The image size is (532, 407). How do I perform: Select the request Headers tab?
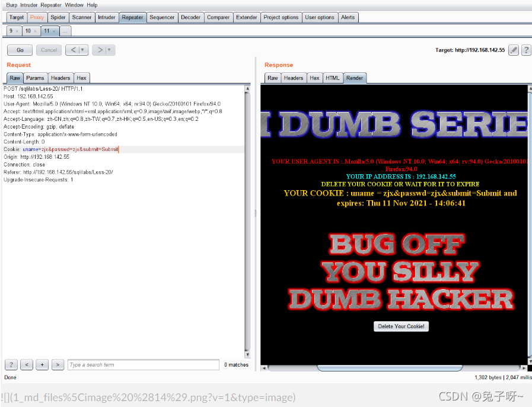coord(60,78)
